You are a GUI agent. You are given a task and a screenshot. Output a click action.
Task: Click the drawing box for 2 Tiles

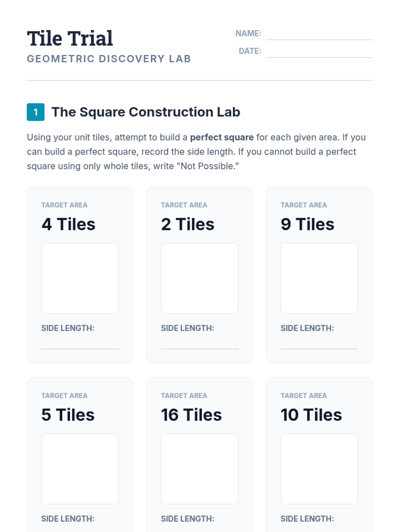[199, 278]
